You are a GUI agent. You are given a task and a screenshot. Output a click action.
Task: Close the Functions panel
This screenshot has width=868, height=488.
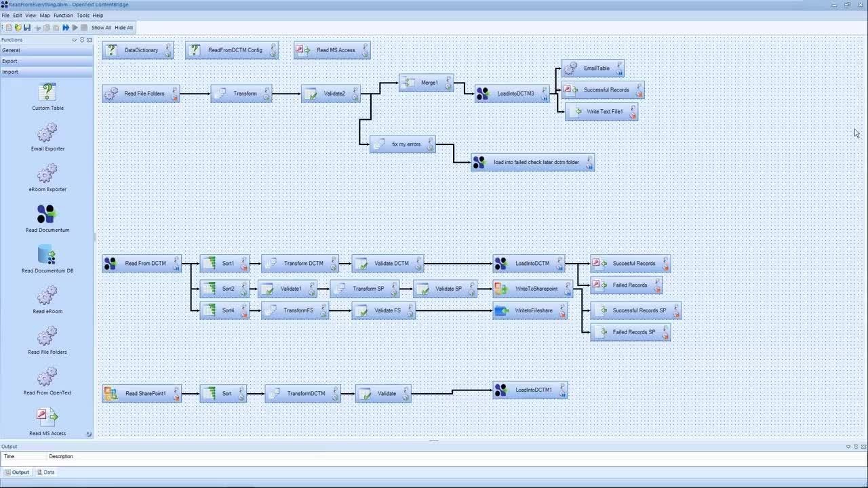(90, 40)
